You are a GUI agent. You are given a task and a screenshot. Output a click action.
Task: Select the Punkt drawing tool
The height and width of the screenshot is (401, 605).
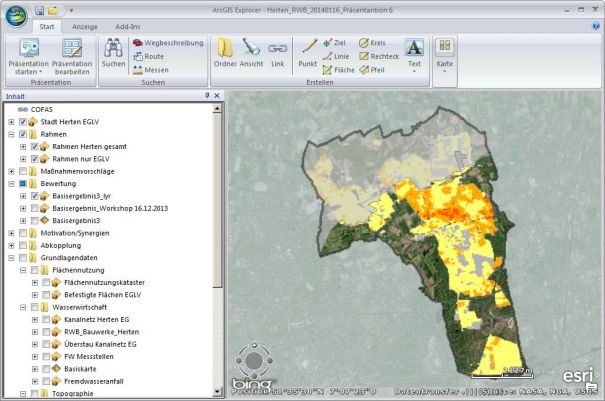coord(308,53)
